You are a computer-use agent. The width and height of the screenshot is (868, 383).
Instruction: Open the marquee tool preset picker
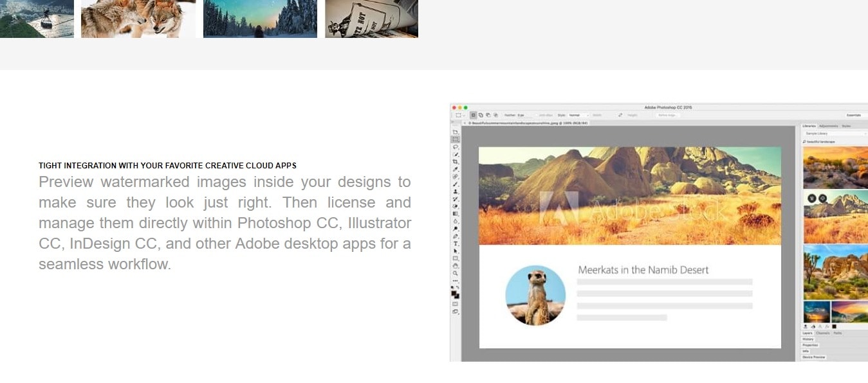pyautogui.click(x=460, y=115)
